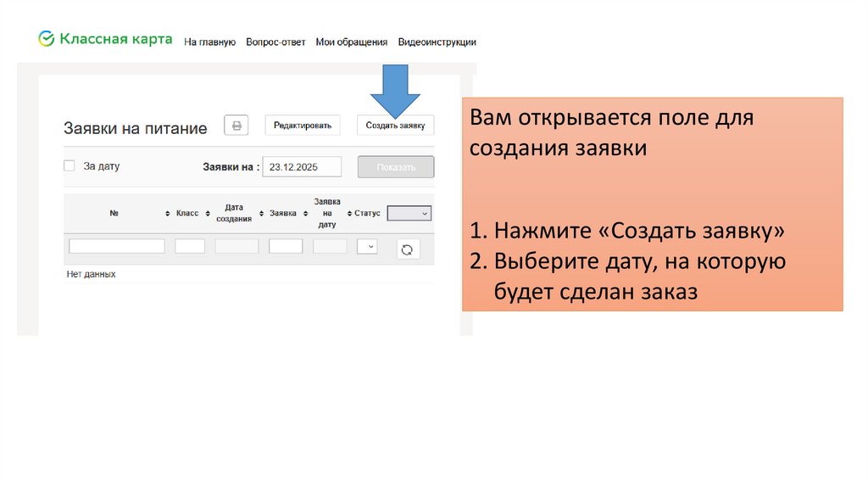Click the Нет данных text
Screen dimensions: 868x487
point(92,274)
